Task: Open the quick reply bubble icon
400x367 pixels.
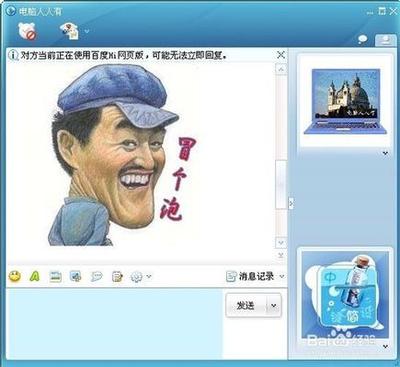Action: [96, 276]
